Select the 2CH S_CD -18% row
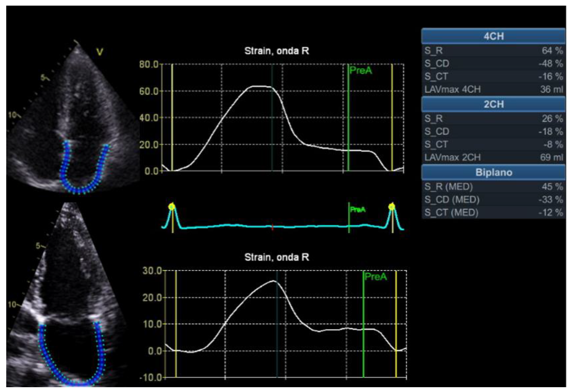This screenshot has width=571, height=392. click(493, 132)
